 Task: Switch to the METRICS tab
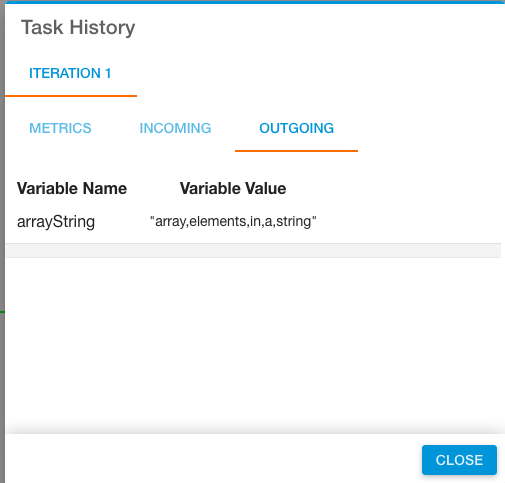pyautogui.click(x=60, y=128)
